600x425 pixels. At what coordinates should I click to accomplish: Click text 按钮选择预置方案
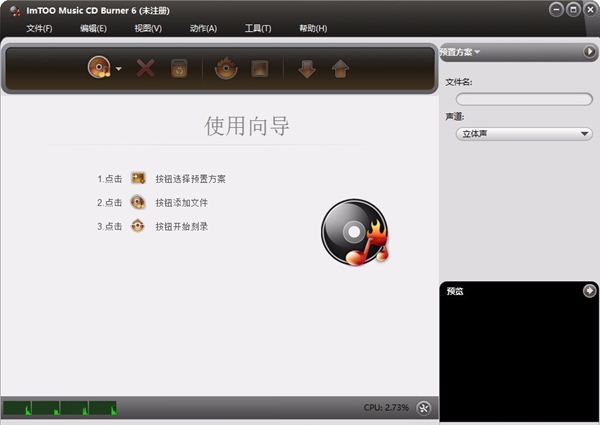coord(191,179)
